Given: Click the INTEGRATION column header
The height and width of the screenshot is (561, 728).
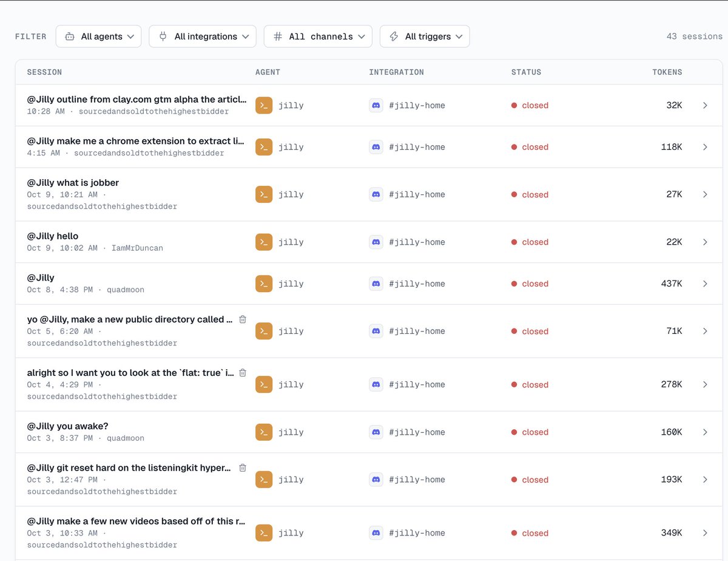Looking at the screenshot, I should click(396, 72).
